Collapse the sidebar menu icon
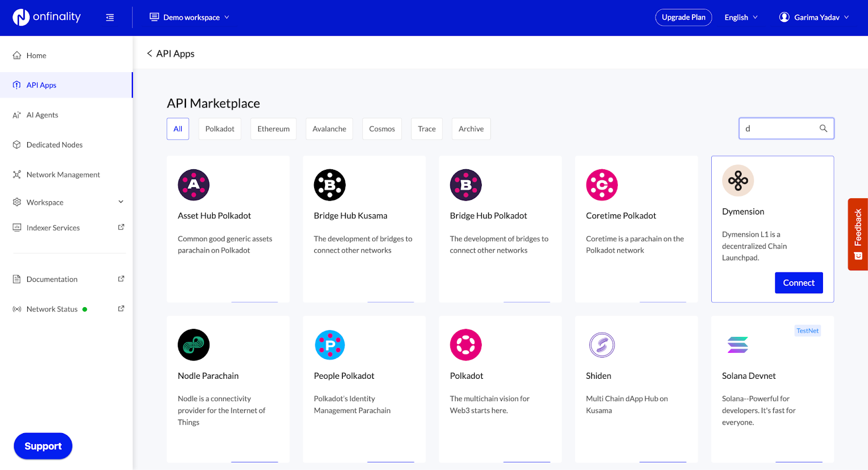This screenshot has height=470, width=868. click(x=110, y=17)
